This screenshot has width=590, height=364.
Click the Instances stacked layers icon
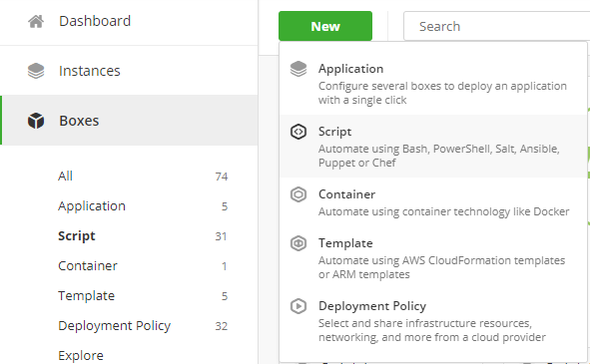coord(36,71)
